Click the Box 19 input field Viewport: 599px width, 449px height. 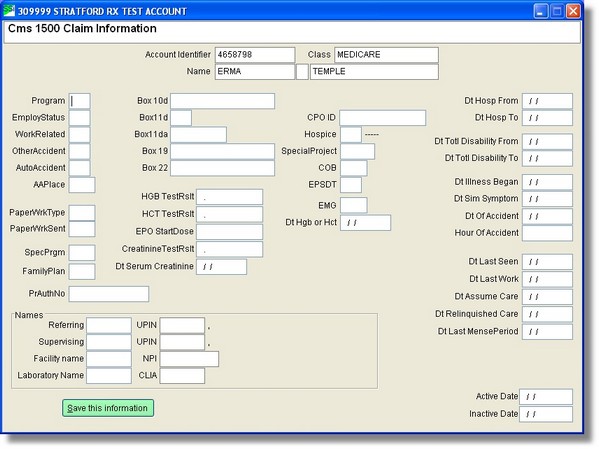pyautogui.click(x=222, y=151)
